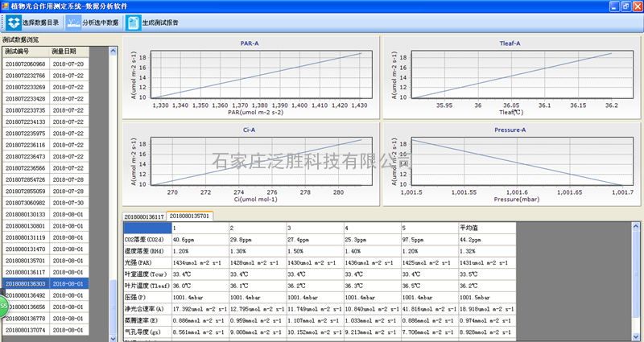Click the 气孔导度(gs) row label
The image size is (644, 342).
pos(147,332)
